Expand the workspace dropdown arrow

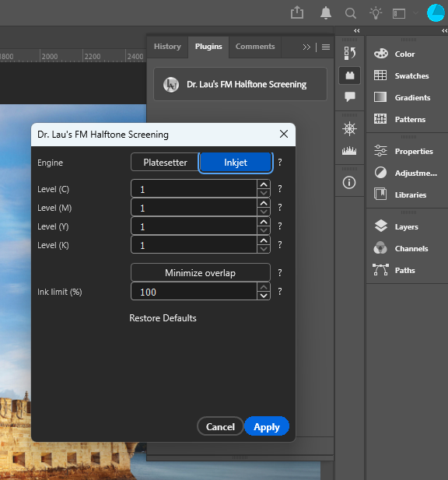coord(415,13)
